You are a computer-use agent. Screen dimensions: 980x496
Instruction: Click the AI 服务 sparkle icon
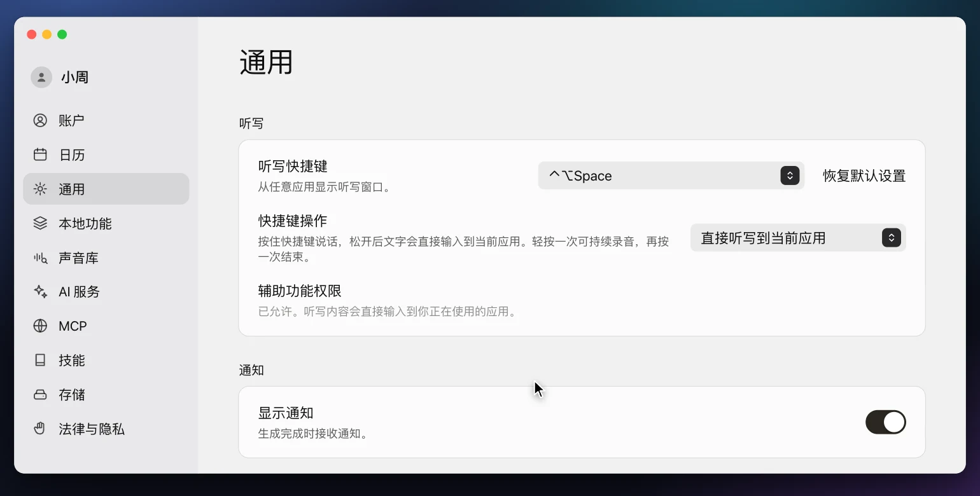(x=40, y=292)
